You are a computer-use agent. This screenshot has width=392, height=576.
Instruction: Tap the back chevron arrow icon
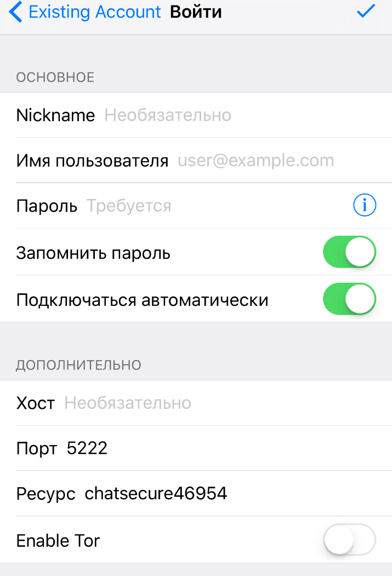coord(15,12)
